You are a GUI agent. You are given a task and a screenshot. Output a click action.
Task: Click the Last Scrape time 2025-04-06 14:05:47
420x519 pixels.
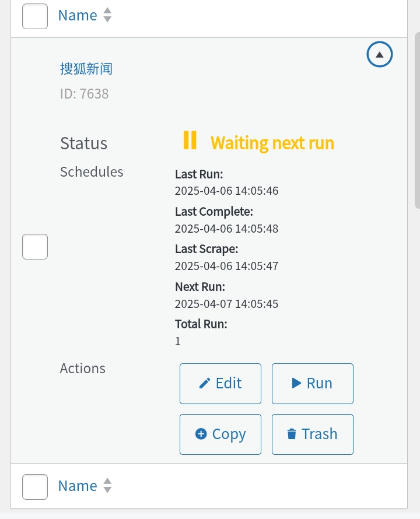pos(226,266)
